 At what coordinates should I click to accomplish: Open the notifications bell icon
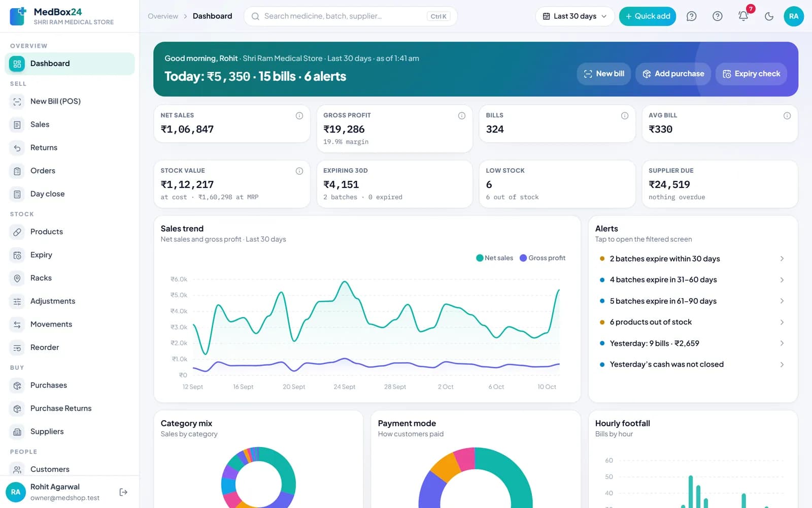743,16
